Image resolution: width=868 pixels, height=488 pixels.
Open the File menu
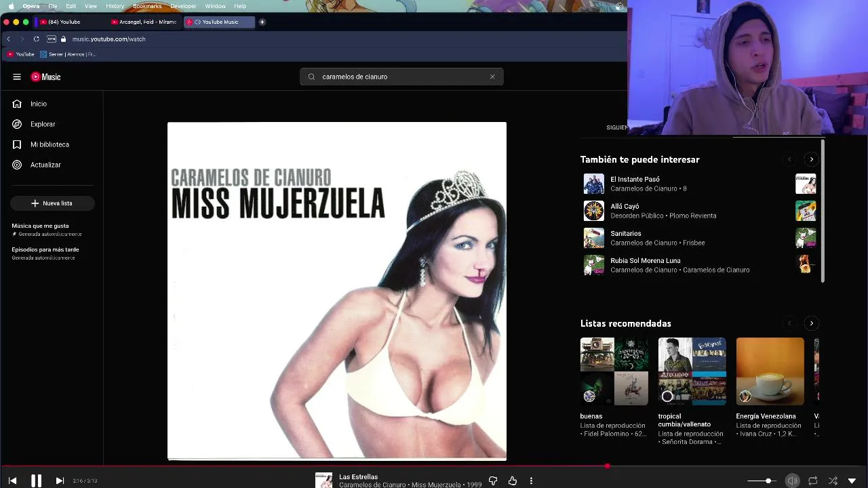(52, 6)
